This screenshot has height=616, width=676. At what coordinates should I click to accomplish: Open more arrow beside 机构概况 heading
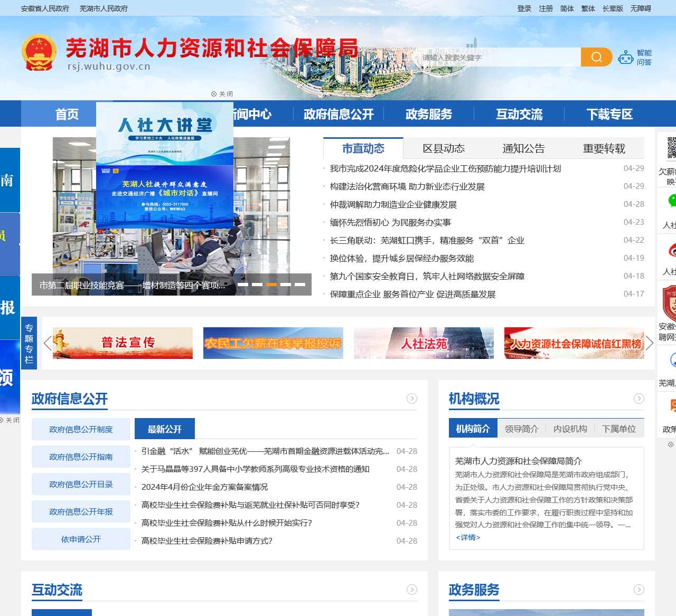pyautogui.click(x=639, y=399)
